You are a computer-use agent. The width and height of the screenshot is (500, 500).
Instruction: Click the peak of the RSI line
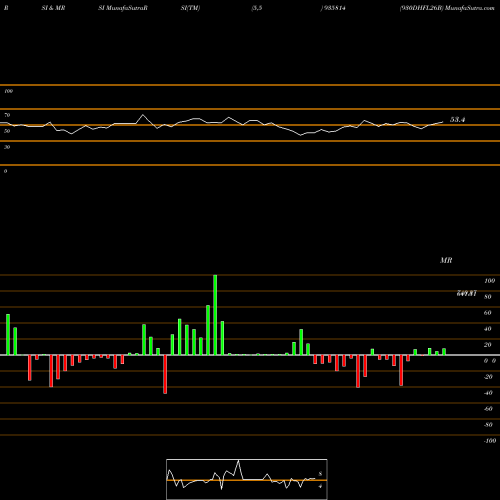(143, 115)
